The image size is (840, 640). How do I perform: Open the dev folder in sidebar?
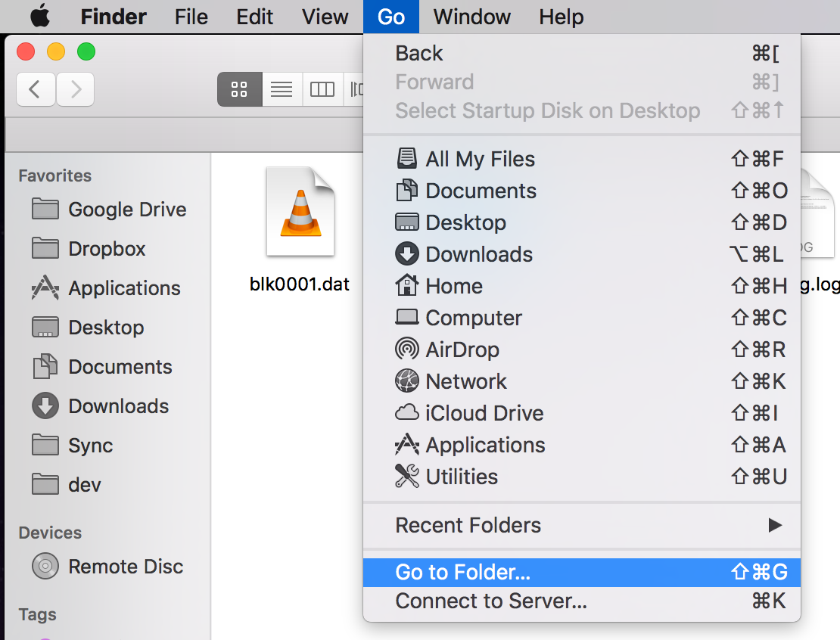[x=84, y=485]
